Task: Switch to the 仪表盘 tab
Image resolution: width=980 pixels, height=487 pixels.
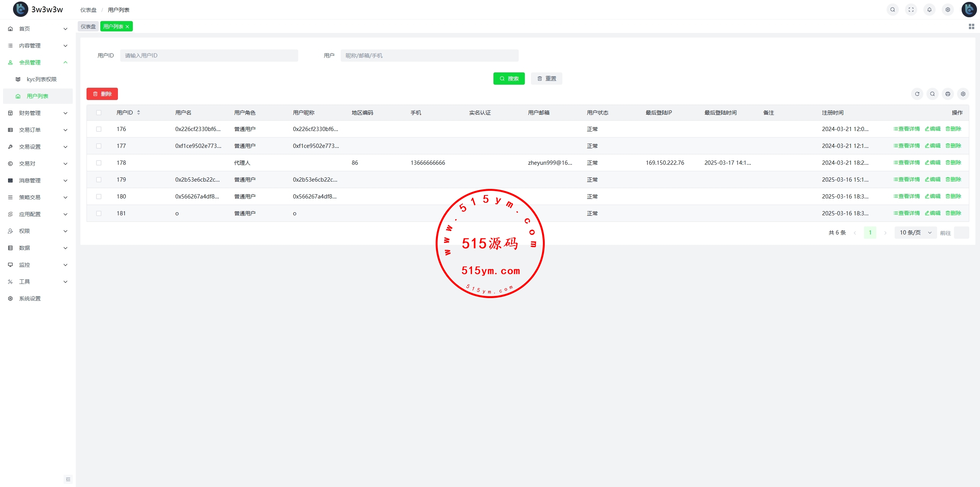Action: point(88,26)
